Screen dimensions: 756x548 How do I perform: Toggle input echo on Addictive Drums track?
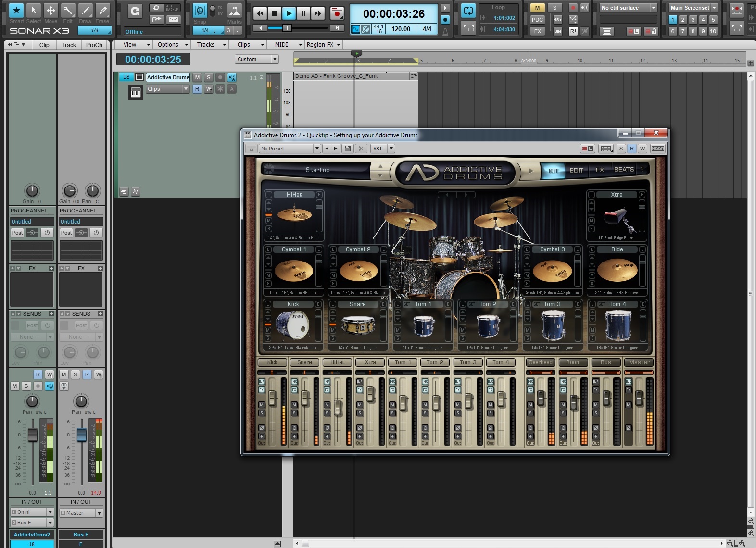click(232, 77)
